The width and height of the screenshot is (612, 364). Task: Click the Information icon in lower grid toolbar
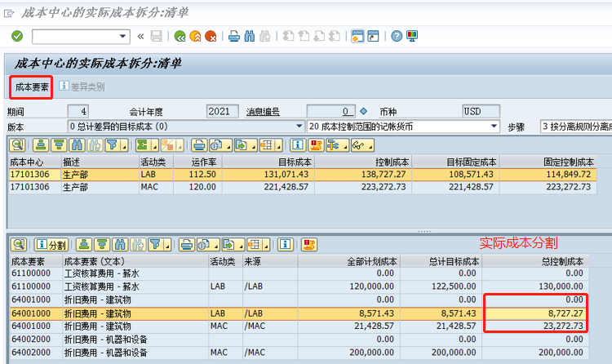pos(286,245)
